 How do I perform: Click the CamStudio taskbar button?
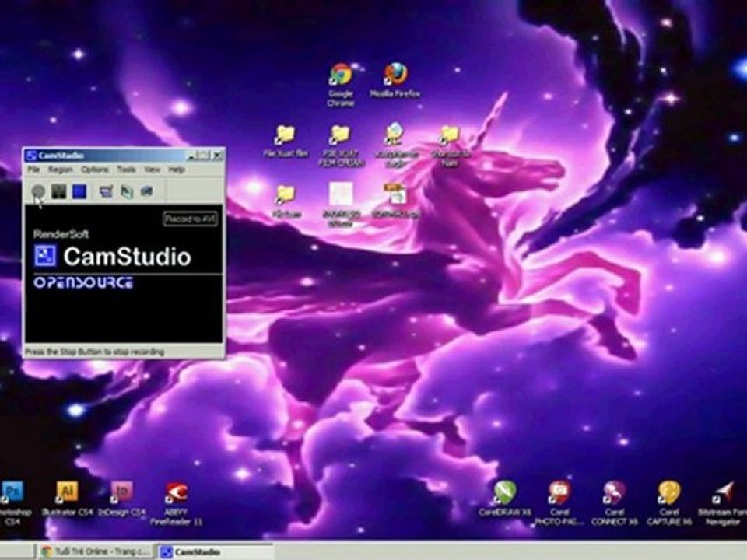coord(216,551)
